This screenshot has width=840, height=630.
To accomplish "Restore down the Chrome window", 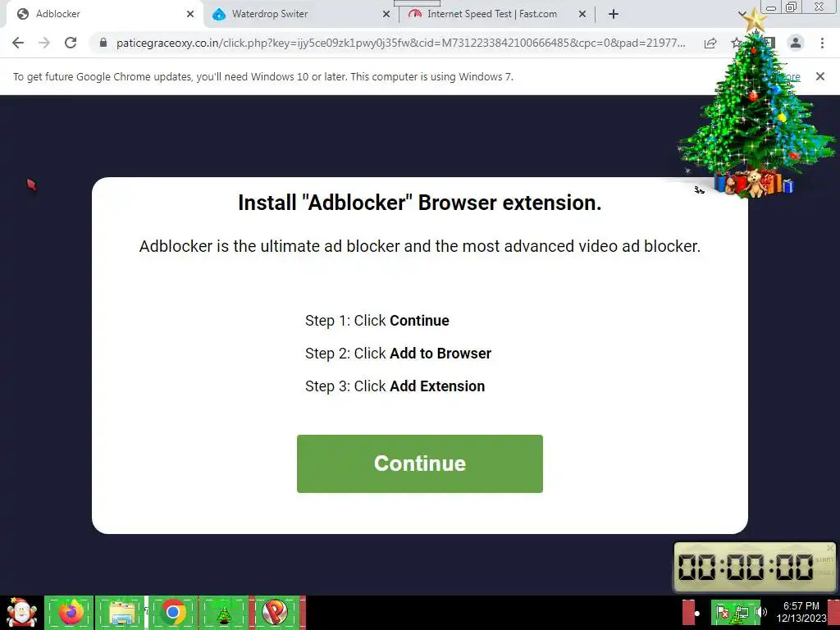I will pos(791,7).
